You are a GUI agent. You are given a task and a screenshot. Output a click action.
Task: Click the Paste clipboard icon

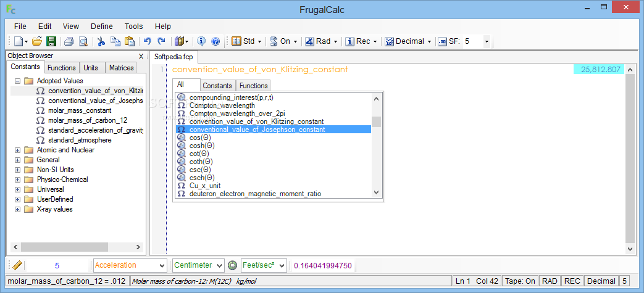(x=130, y=41)
